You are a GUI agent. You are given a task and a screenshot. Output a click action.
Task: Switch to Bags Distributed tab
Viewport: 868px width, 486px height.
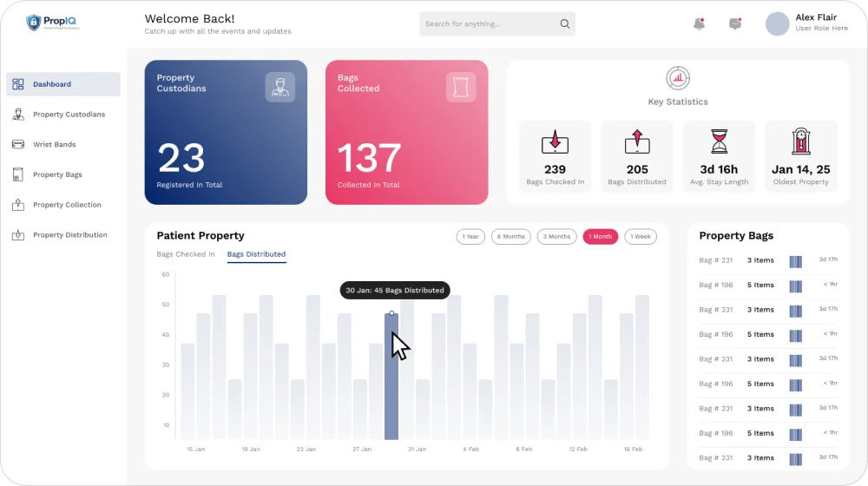256,254
